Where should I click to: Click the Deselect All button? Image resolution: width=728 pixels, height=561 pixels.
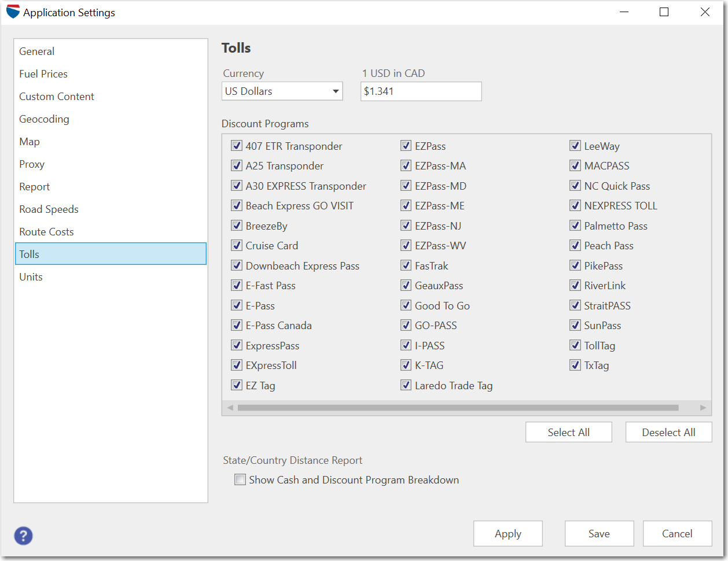pyautogui.click(x=669, y=433)
